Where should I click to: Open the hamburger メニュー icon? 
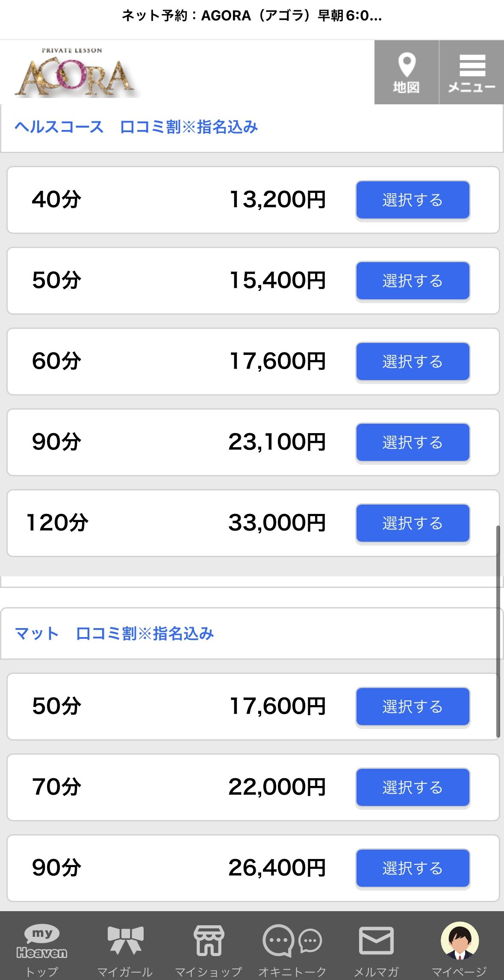tap(472, 72)
